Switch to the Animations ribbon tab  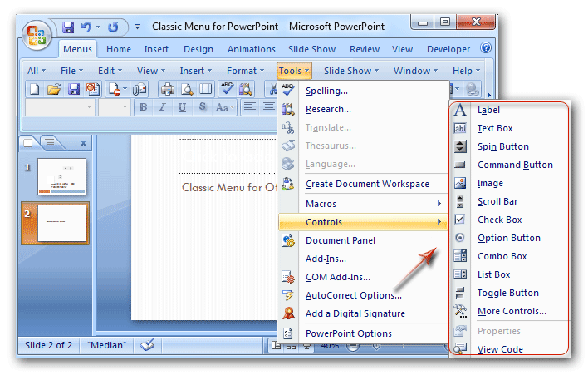252,49
